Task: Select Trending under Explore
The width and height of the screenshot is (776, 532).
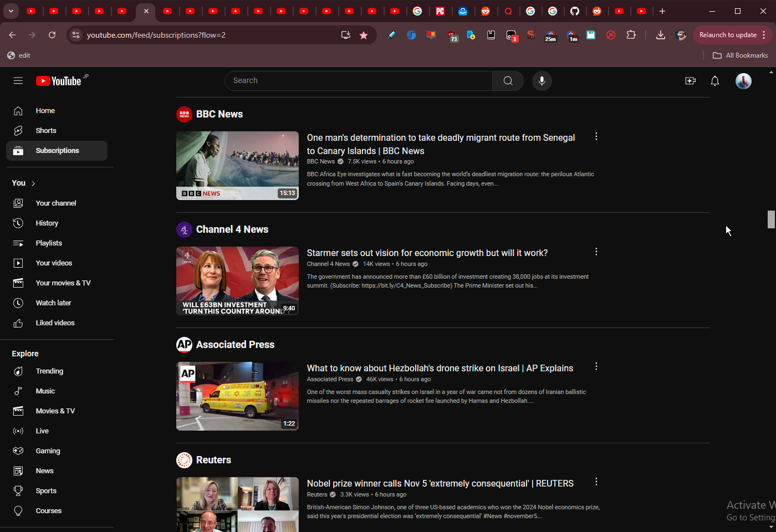Action: tap(49, 371)
